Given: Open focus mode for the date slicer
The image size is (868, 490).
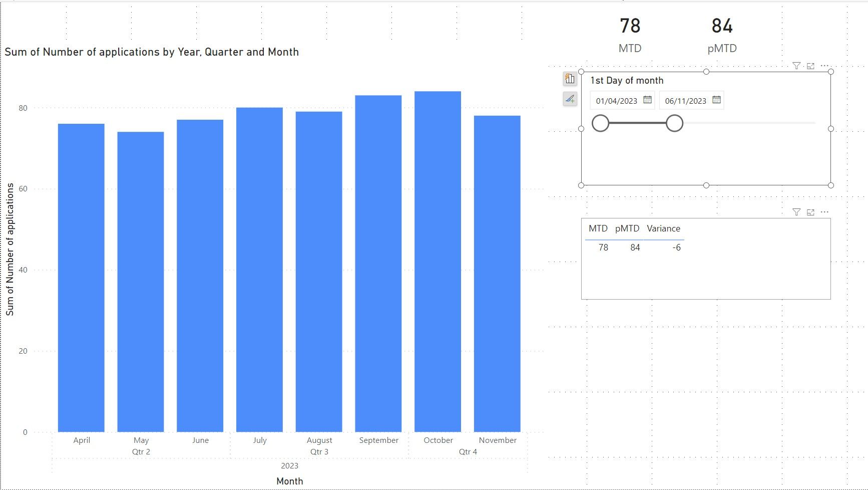Looking at the screenshot, I should coord(810,66).
